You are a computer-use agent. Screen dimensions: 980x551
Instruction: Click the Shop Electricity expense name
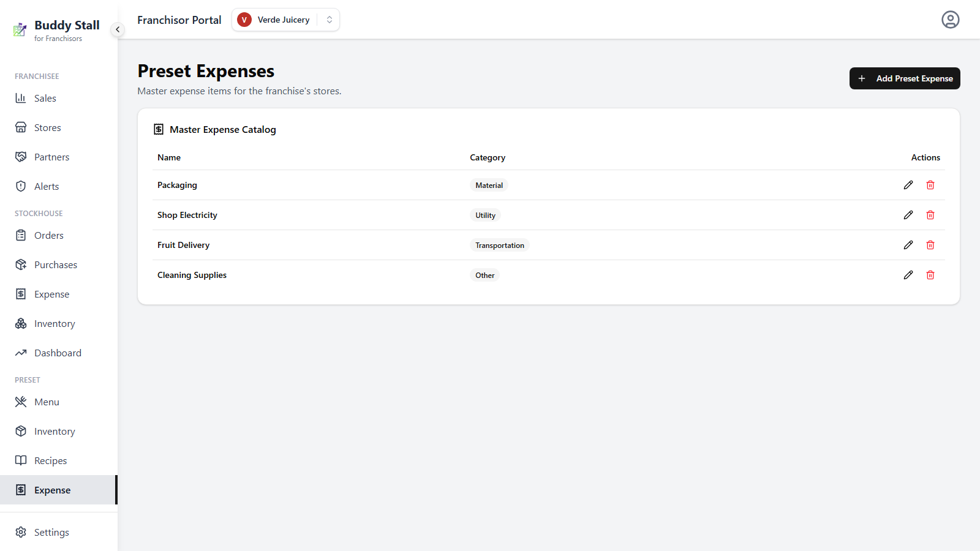tap(187, 215)
